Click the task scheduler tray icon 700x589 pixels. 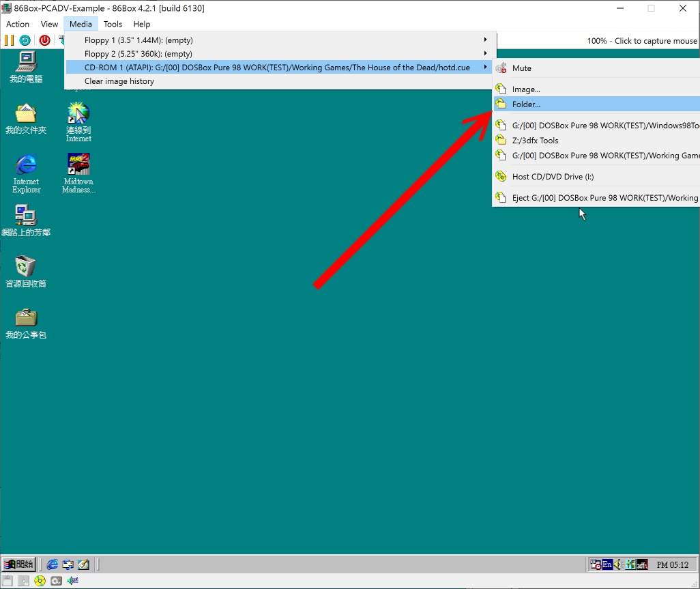[596, 564]
